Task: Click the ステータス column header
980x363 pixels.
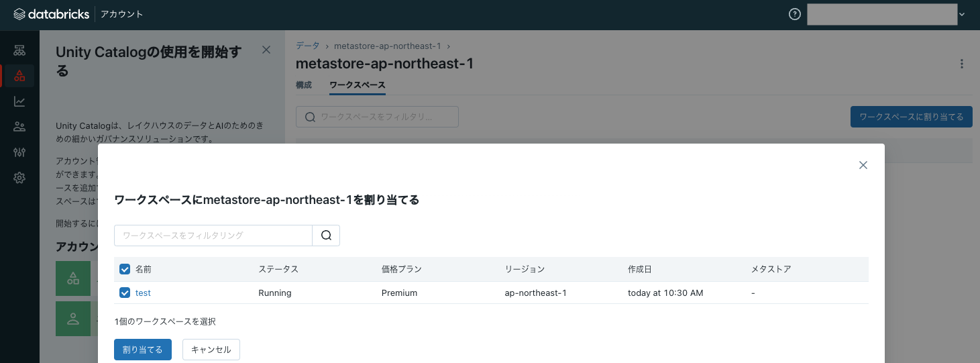Action: (x=278, y=269)
